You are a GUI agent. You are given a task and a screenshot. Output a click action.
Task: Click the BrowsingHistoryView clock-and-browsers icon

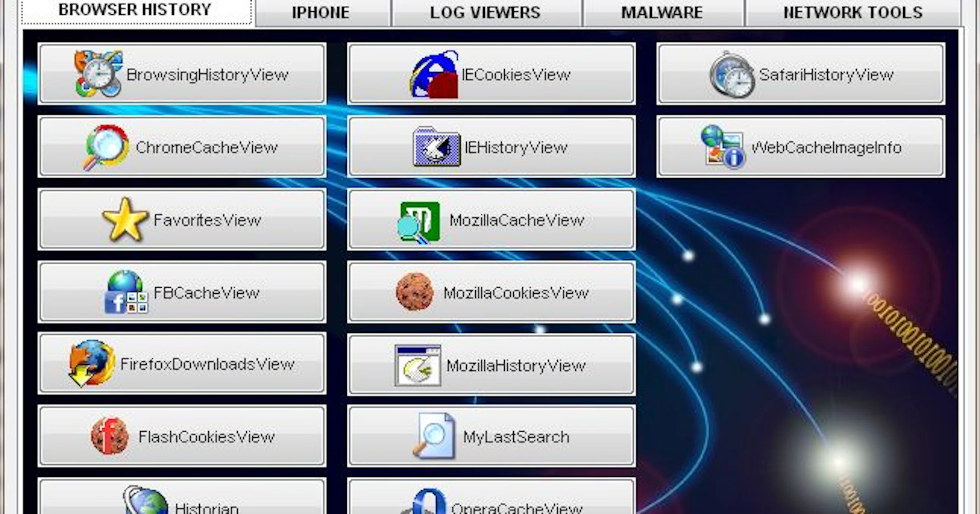99,74
